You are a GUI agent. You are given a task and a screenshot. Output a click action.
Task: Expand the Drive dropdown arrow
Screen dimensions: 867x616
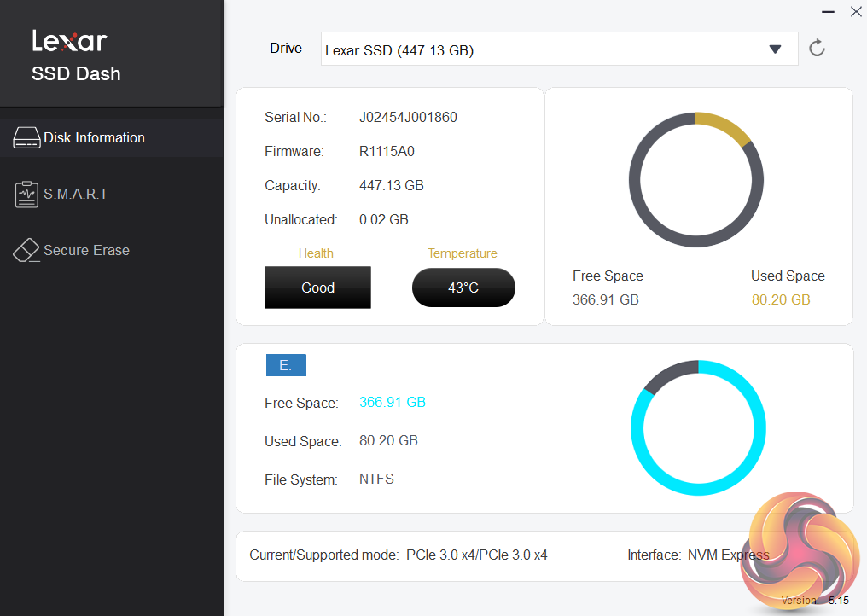click(775, 49)
